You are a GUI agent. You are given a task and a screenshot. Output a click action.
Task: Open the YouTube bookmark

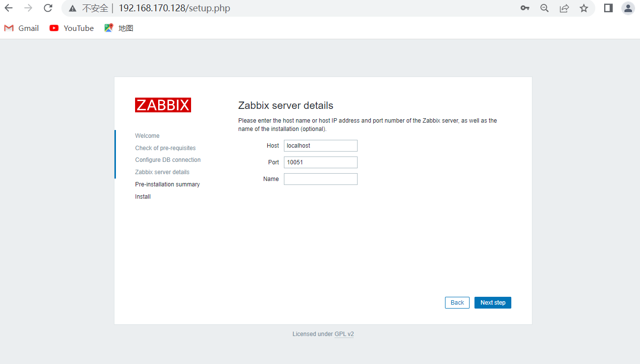point(72,28)
